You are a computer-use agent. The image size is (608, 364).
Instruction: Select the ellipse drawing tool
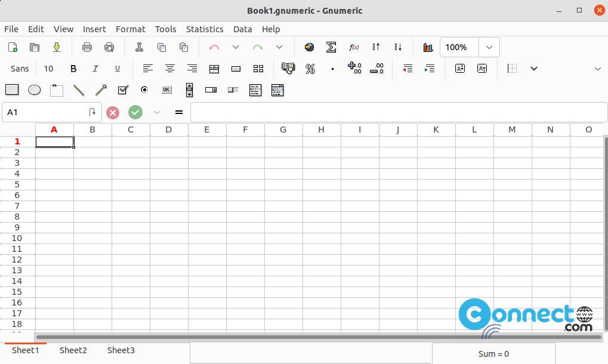35,90
